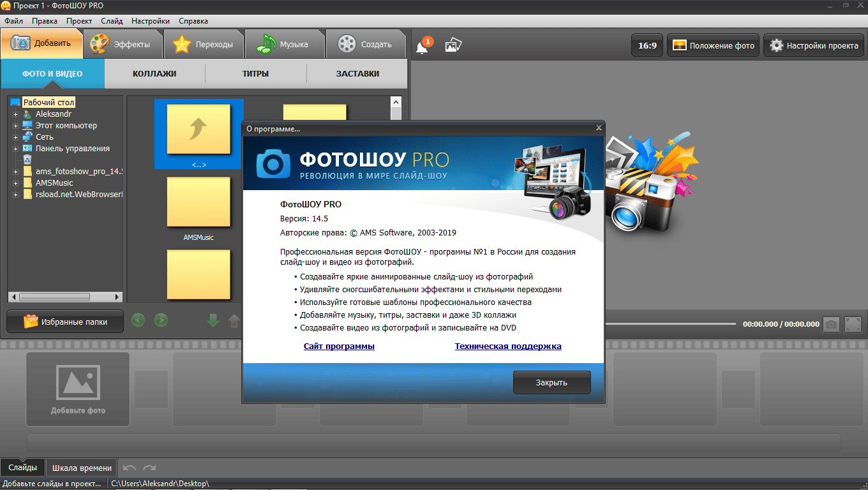868x490 pixels.
Task: Select the Рабочий стол desktop icon in tree
Action: coord(15,102)
